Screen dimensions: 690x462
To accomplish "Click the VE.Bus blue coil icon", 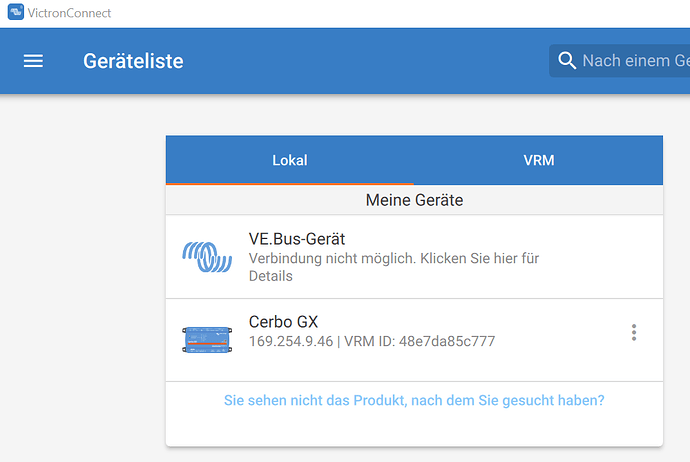I will (x=207, y=257).
